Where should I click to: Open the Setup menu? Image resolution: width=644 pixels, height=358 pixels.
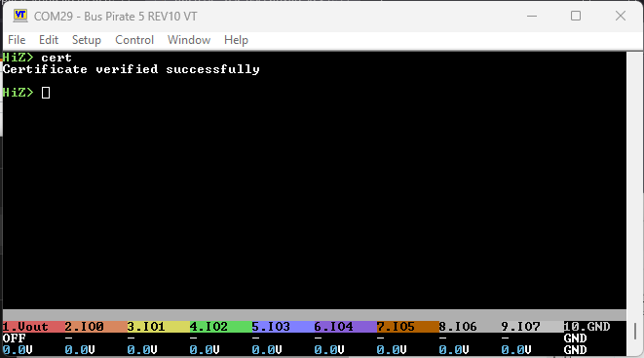click(87, 40)
